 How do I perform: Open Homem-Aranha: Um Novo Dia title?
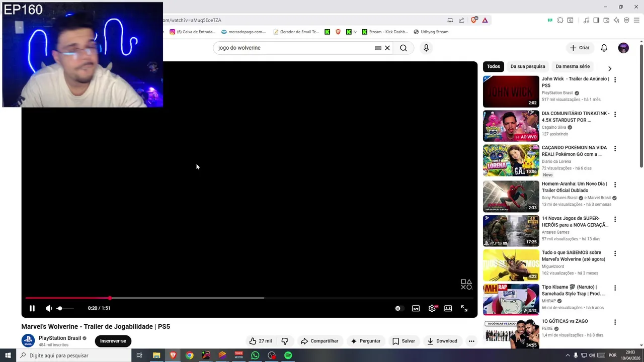[x=575, y=187]
